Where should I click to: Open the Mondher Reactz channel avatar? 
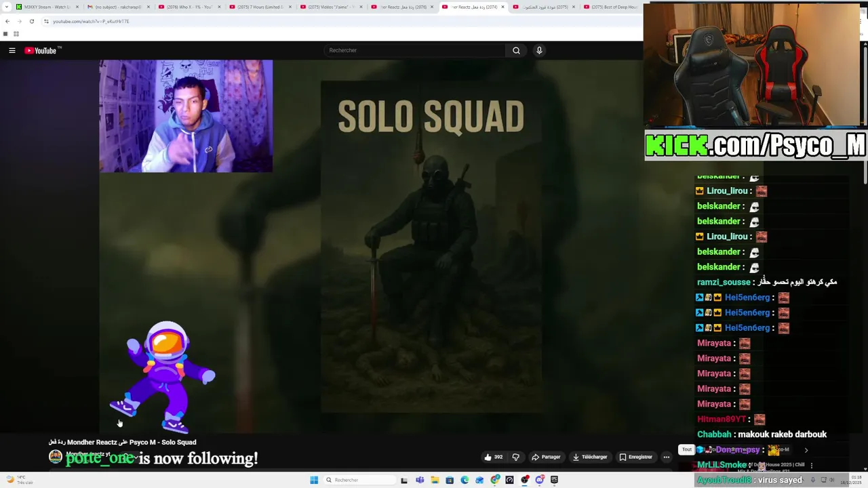coord(56,457)
